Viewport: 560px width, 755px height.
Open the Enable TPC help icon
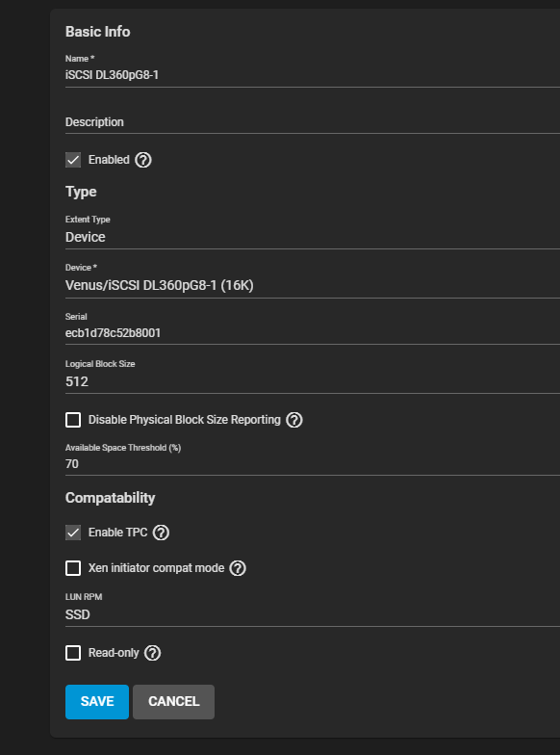[161, 533]
